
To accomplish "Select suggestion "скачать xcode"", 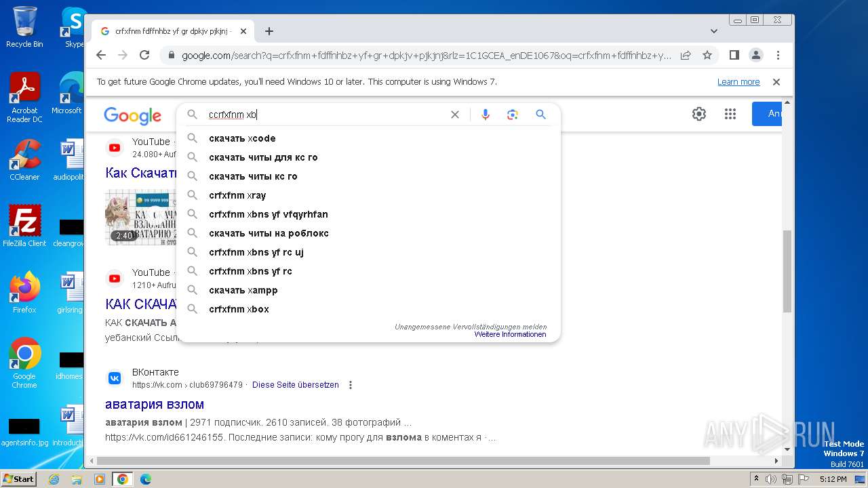I will click(x=368, y=138).
